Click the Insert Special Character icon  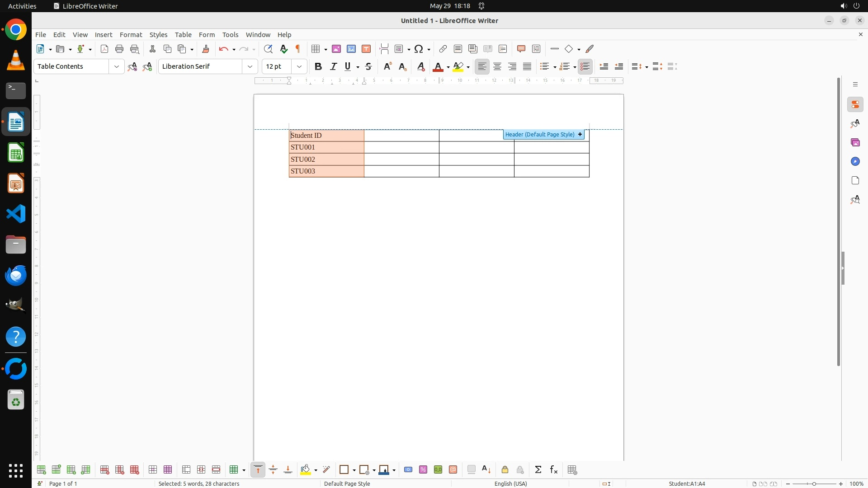coord(419,49)
